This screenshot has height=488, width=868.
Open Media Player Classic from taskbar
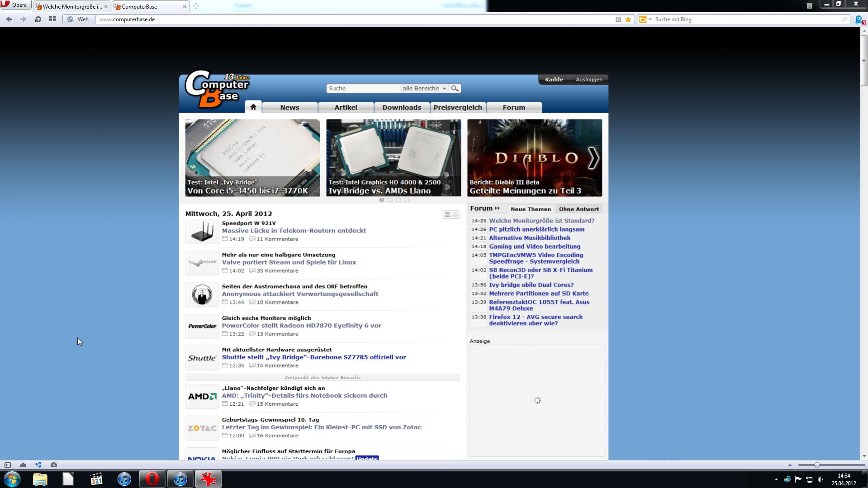[96, 479]
